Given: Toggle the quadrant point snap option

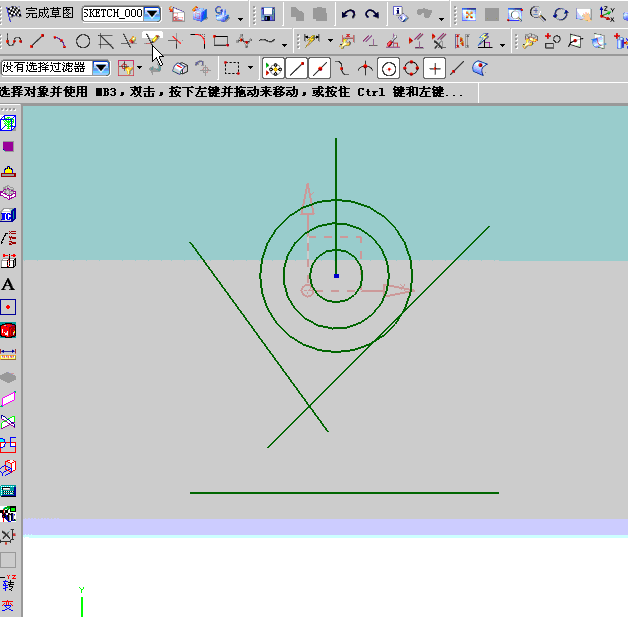Looking at the screenshot, I should [x=411, y=68].
